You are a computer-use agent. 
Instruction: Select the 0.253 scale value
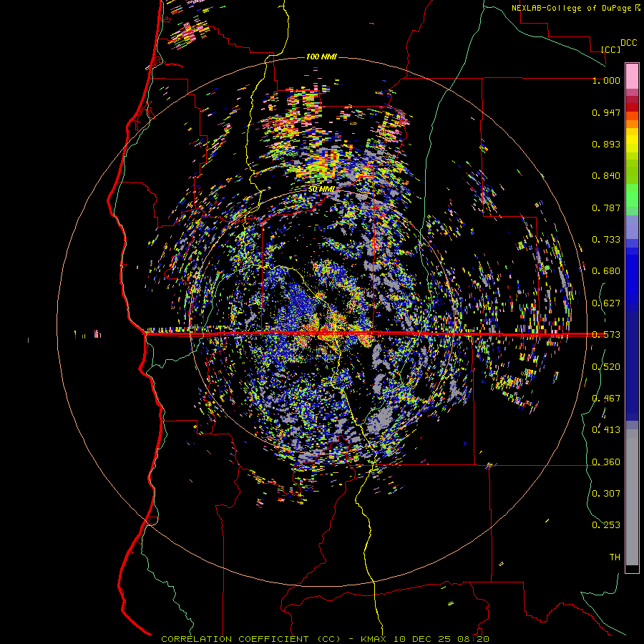click(x=606, y=525)
